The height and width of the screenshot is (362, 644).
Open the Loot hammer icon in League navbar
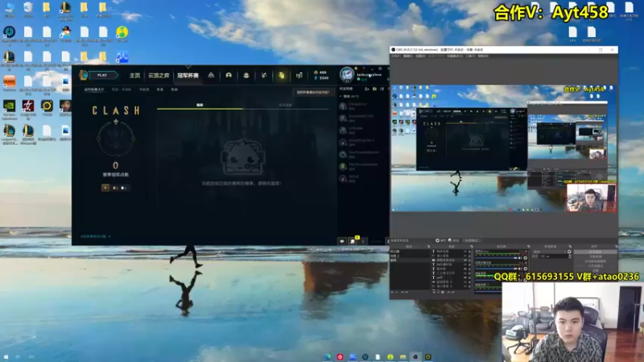[x=264, y=75]
